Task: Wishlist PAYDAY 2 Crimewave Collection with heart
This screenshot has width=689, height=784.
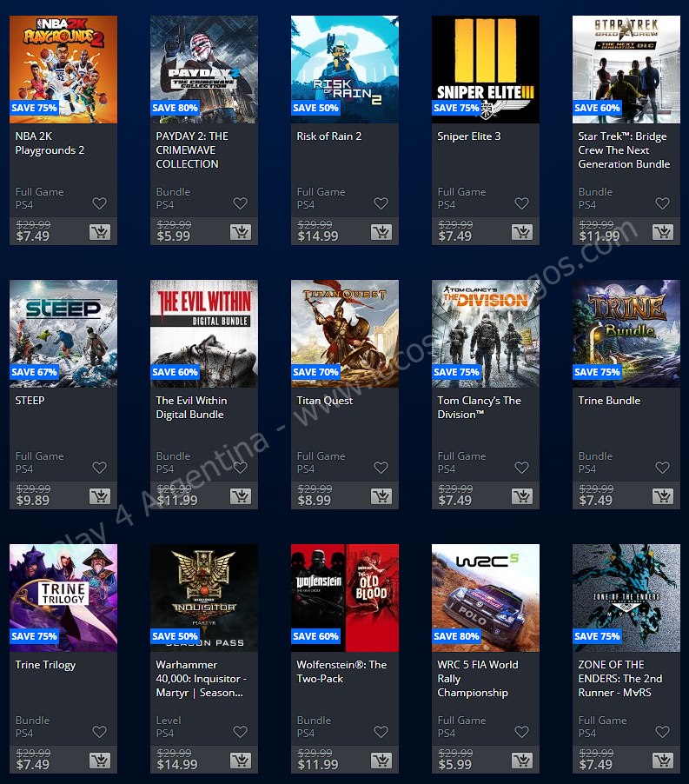Action: point(240,203)
